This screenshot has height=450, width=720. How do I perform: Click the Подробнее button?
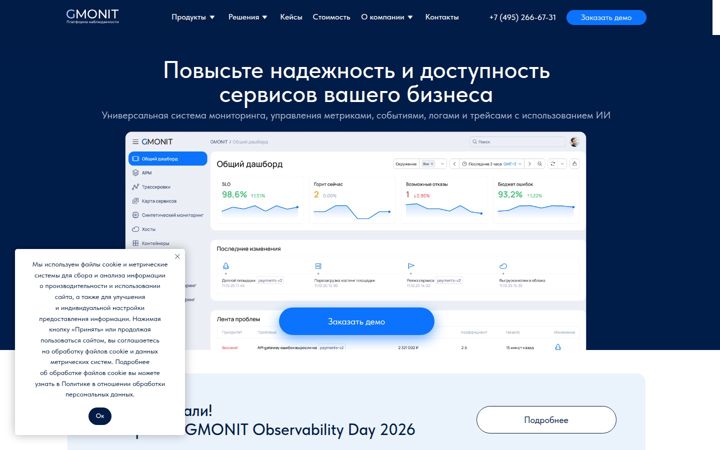tap(546, 420)
